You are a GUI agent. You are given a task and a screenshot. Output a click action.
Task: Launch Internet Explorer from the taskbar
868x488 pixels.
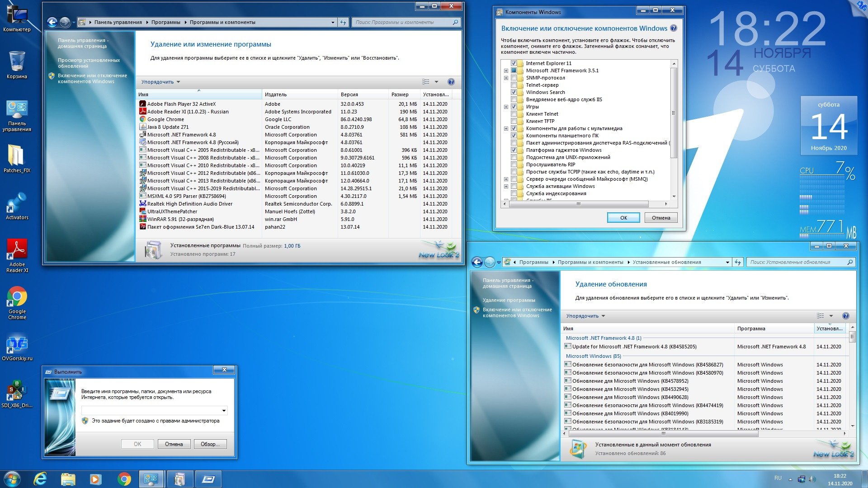(40, 479)
